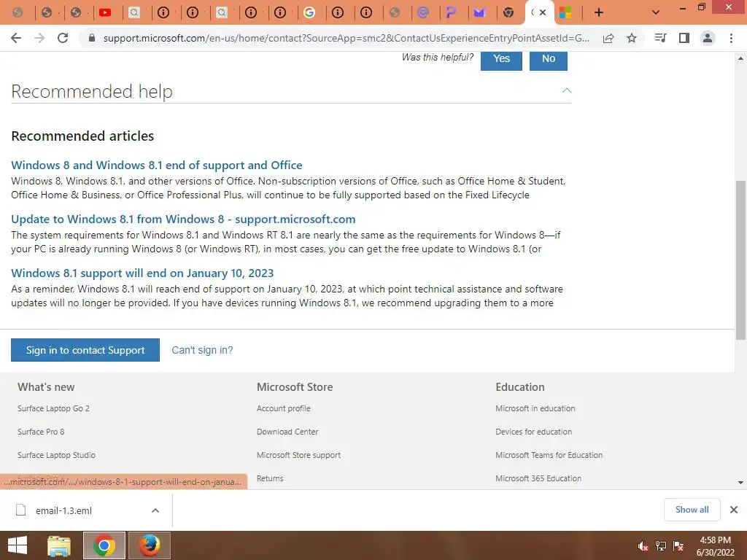747x560 pixels.
Task: Click the scrollbar down arrow
Action: [740, 483]
